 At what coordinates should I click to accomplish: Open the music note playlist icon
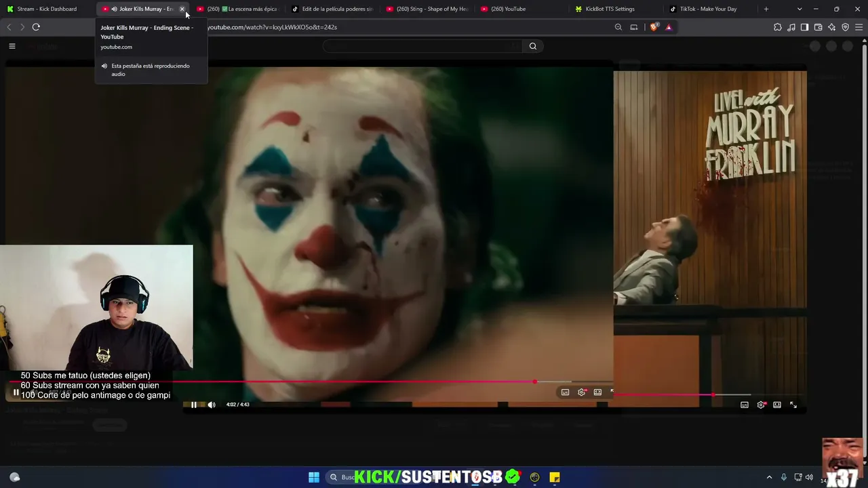pos(791,27)
